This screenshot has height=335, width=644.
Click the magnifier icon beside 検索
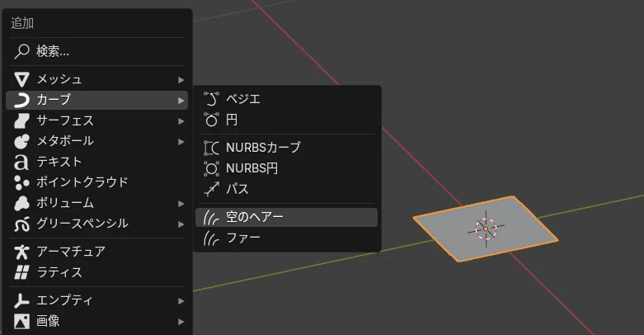pyautogui.click(x=21, y=51)
